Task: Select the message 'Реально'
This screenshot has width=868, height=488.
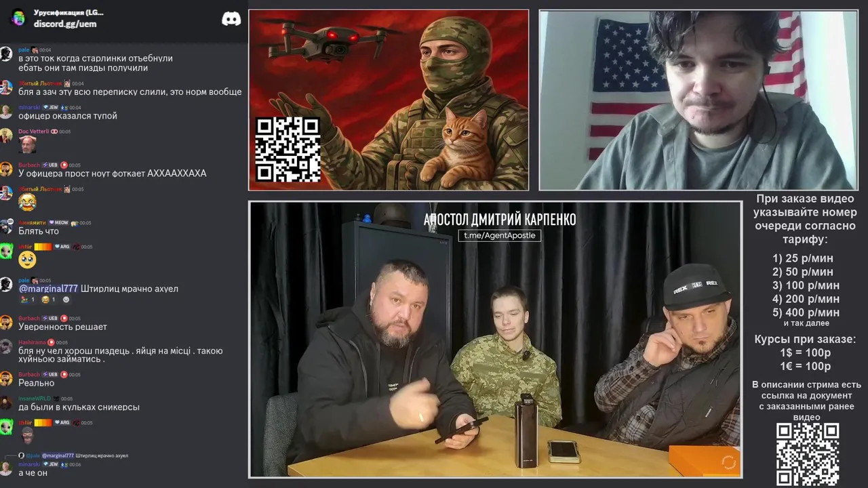Action: pos(37,383)
